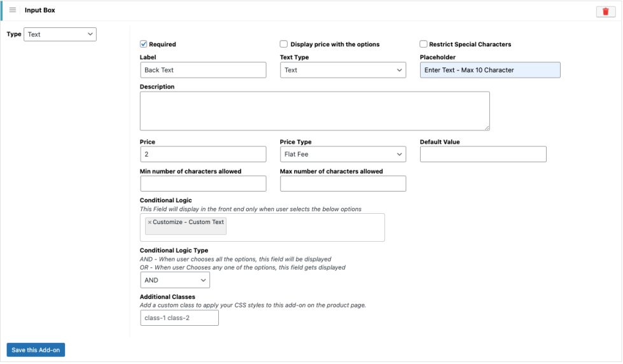The width and height of the screenshot is (623, 364).
Task: Click the Save this Add-on button
Action: pyautogui.click(x=36, y=350)
